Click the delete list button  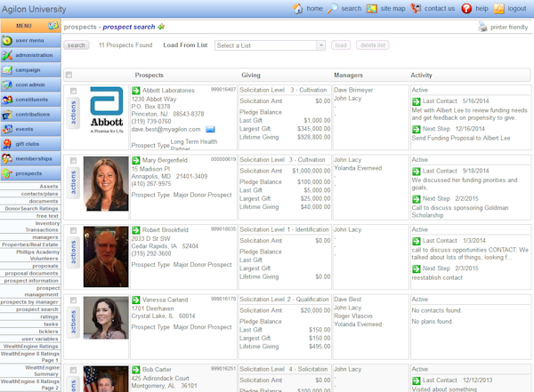pos(373,45)
